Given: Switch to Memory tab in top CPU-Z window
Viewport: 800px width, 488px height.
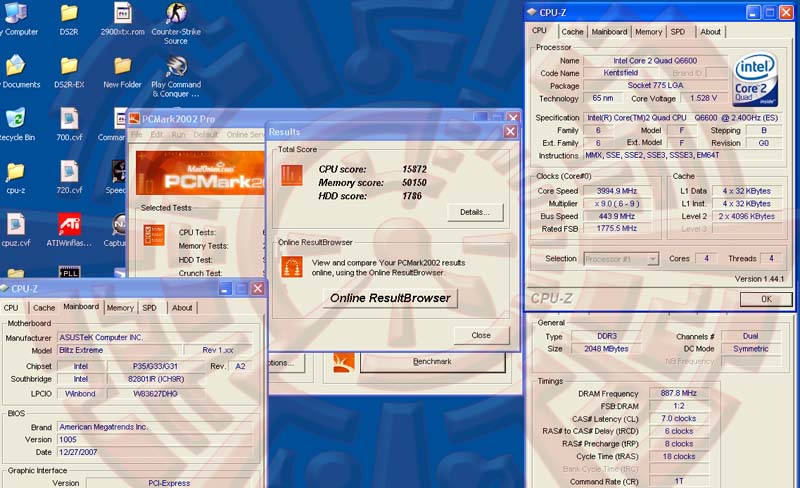Looking at the screenshot, I should coord(648,32).
